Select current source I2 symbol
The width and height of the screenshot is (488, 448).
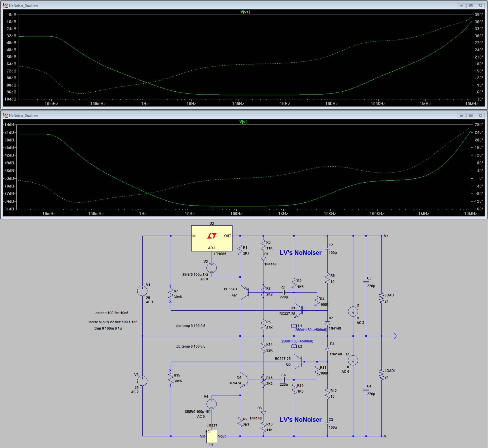coord(353,360)
